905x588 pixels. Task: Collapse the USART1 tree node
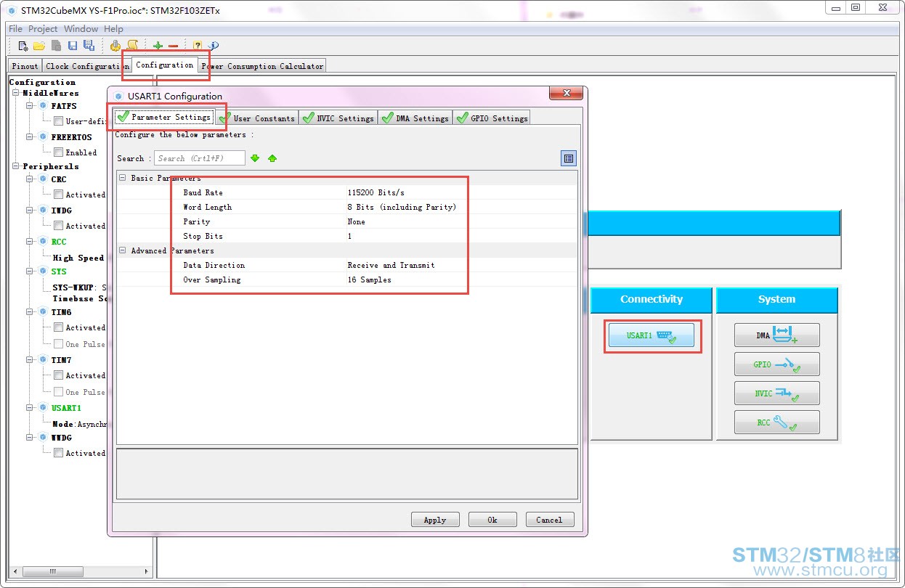coord(31,408)
